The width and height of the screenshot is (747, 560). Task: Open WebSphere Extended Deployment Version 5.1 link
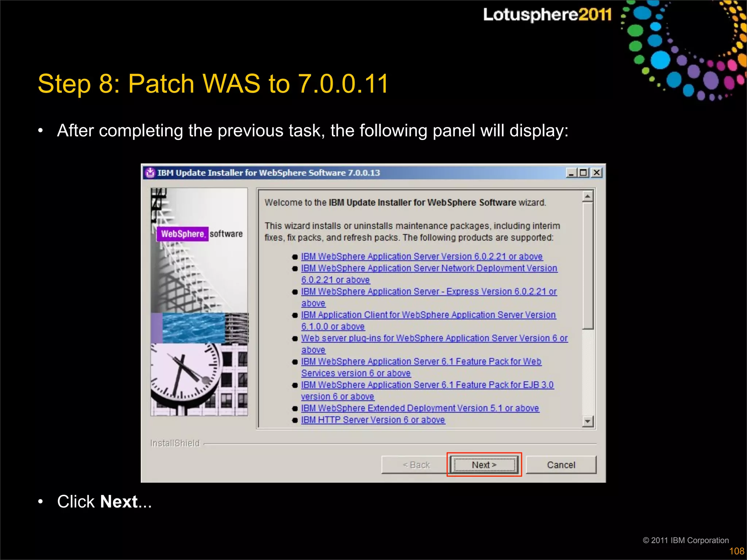pos(420,408)
